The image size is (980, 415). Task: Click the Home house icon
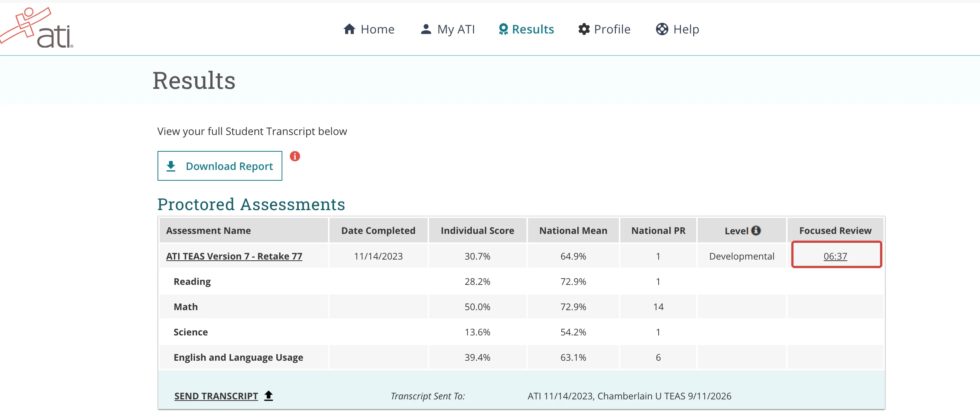(x=349, y=29)
